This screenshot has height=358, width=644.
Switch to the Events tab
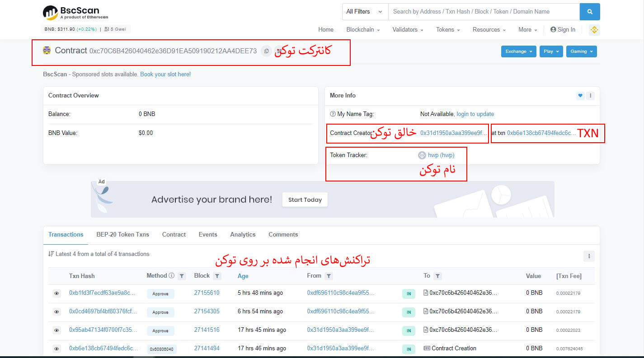pos(208,235)
